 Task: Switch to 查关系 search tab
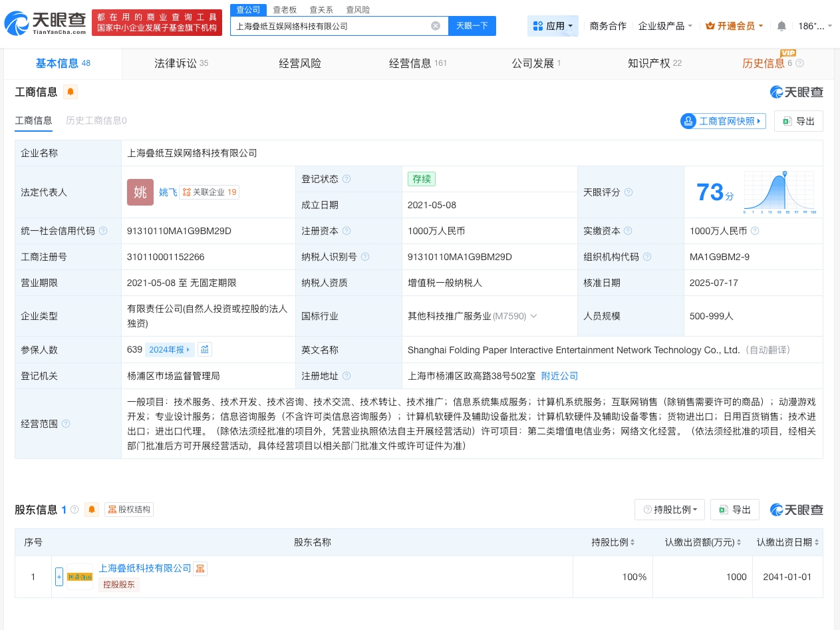pyautogui.click(x=321, y=9)
